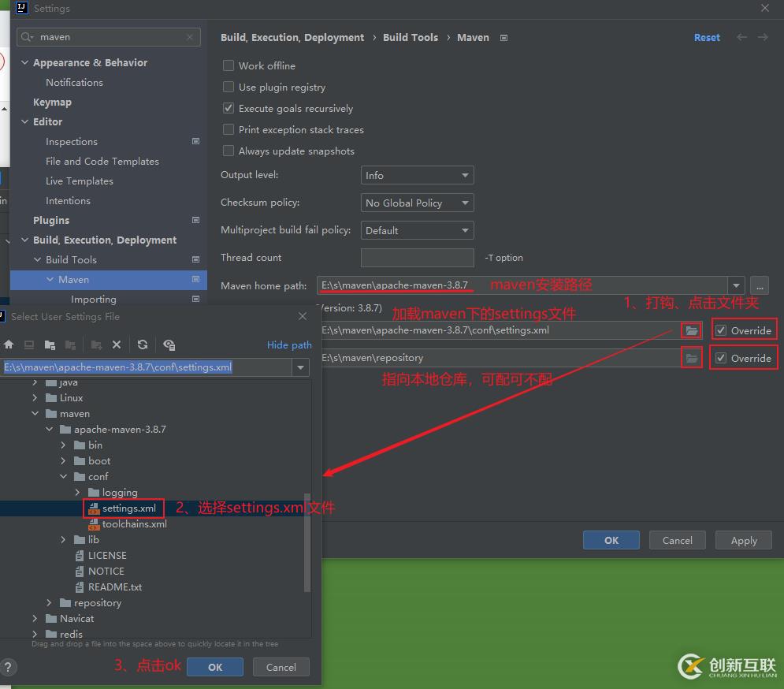
Task: Open Notifications settings page
Action: (75, 82)
